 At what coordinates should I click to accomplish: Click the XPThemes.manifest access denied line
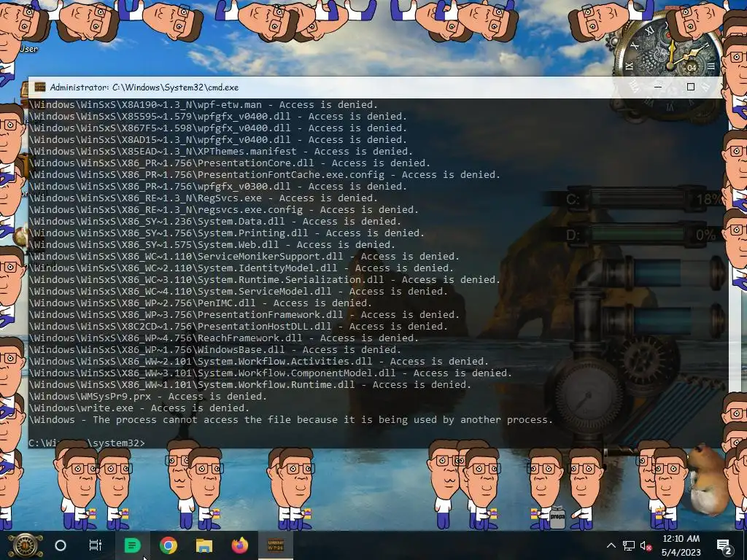coord(221,152)
